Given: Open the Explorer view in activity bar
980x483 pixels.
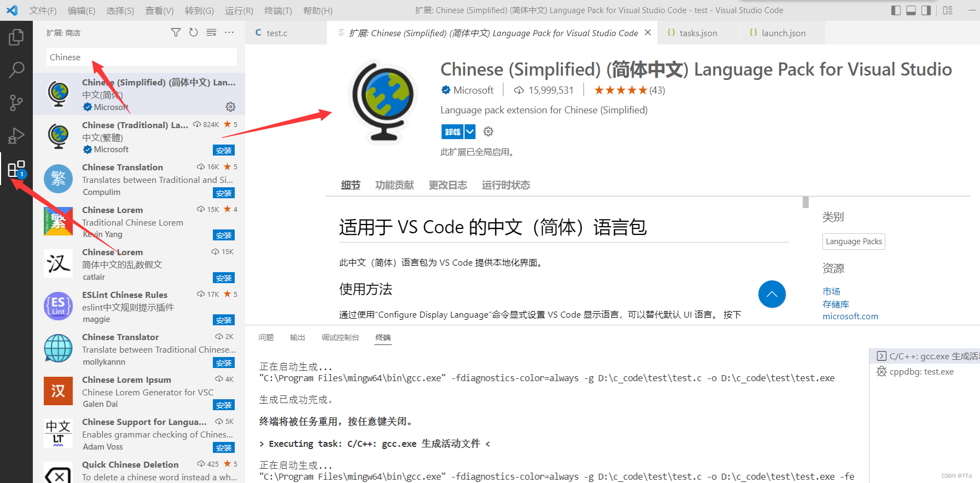Looking at the screenshot, I should click(x=16, y=37).
